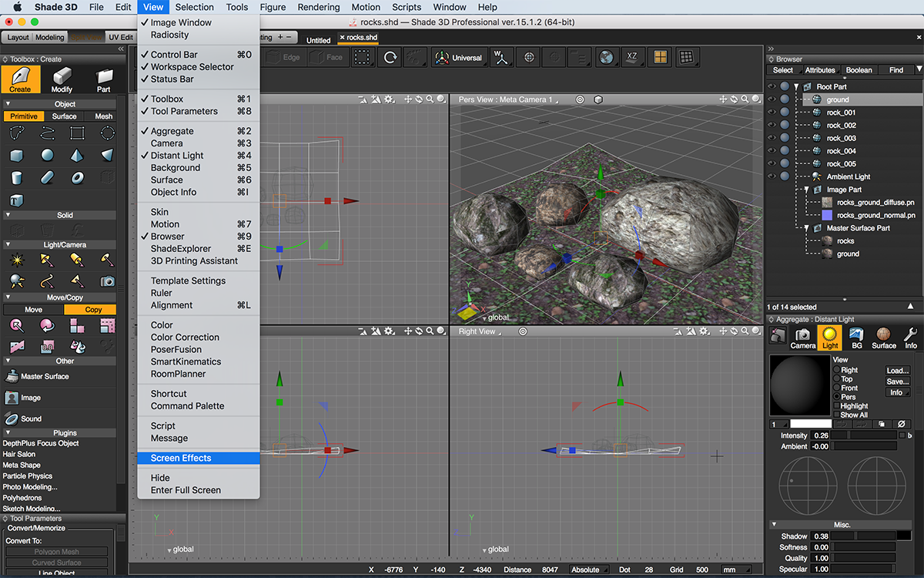Image resolution: width=924 pixels, height=578 pixels.
Task: Click the rotate icon in control bar
Action: [391, 57]
